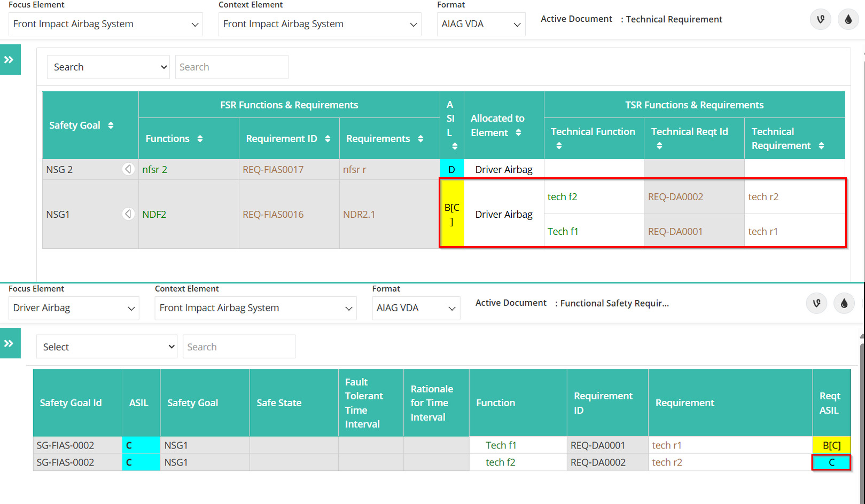Image resolution: width=865 pixels, height=504 pixels.
Task: Open REQ-DA0001 link in top table
Action: point(675,231)
